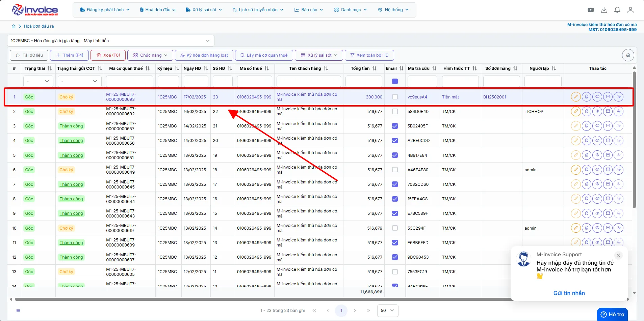
Task: Open Báo cáo menu
Action: click(309, 10)
